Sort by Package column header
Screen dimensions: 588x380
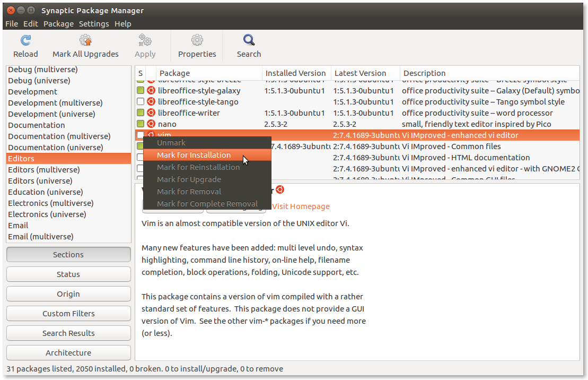209,73
